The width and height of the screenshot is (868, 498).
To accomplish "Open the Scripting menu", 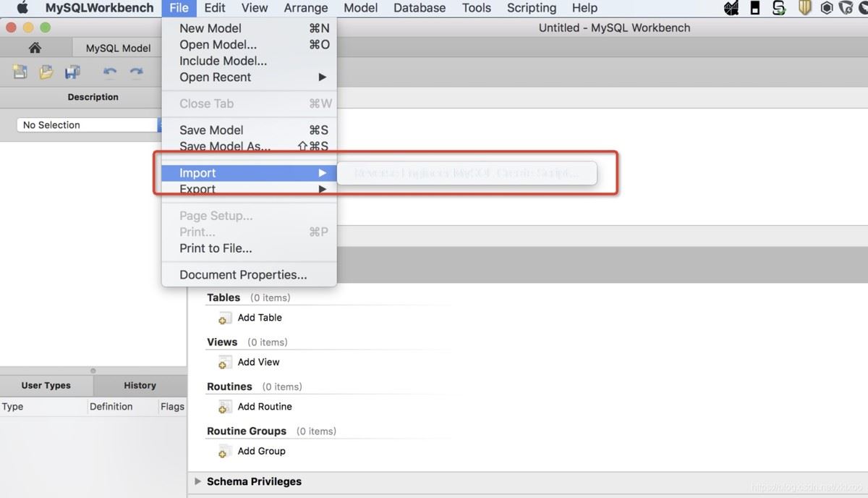I will (532, 8).
